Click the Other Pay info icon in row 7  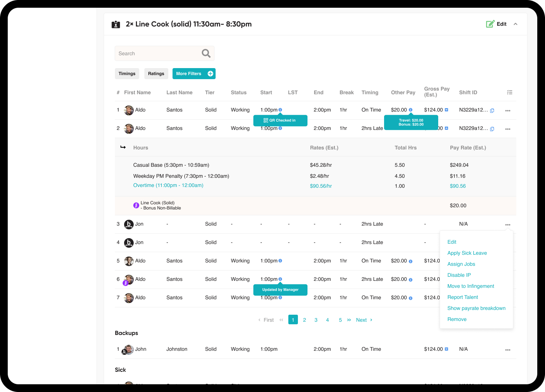click(x=411, y=298)
